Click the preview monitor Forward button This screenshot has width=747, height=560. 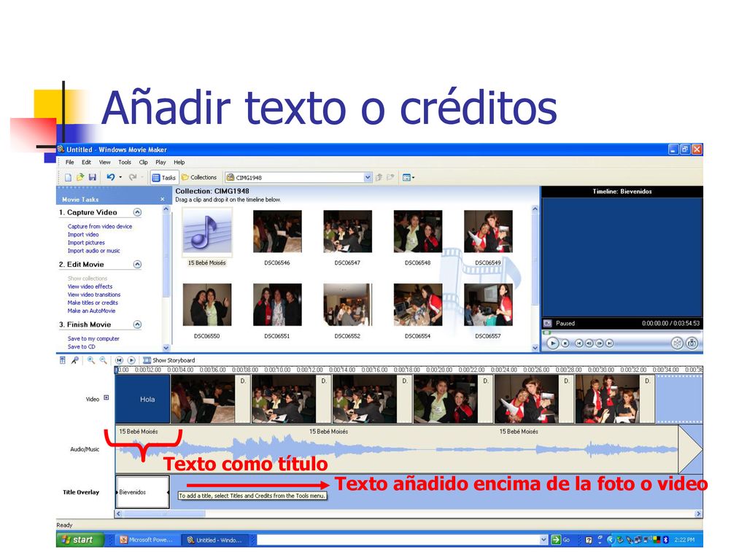pyautogui.click(x=609, y=343)
